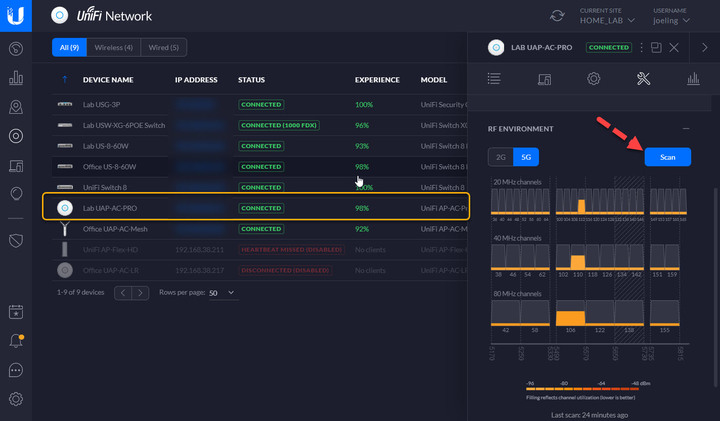Image resolution: width=720 pixels, height=421 pixels.
Task: Sort by device type arrow column header
Action: (x=65, y=79)
